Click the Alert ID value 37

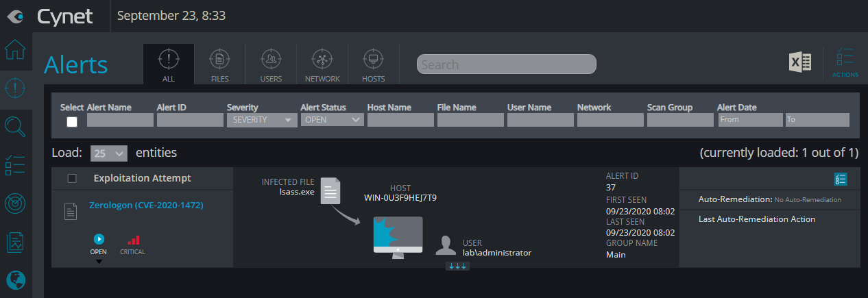pos(611,188)
